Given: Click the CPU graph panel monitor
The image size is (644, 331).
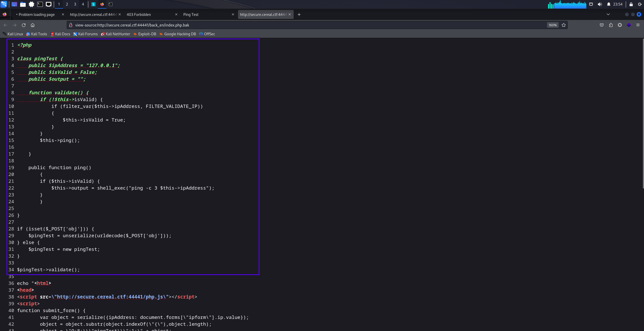Looking at the screenshot, I should (567, 4).
